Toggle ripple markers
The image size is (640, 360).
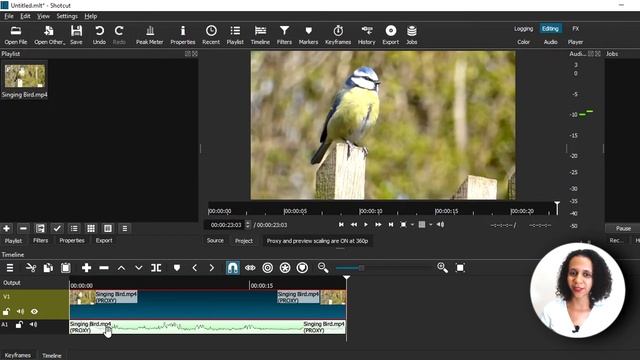click(x=302, y=268)
